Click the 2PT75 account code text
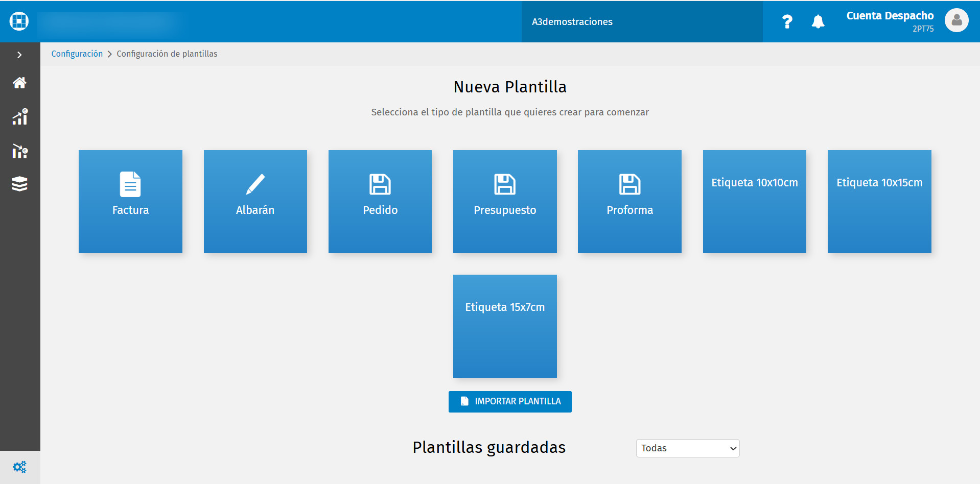Image resolution: width=980 pixels, height=484 pixels. (x=923, y=29)
